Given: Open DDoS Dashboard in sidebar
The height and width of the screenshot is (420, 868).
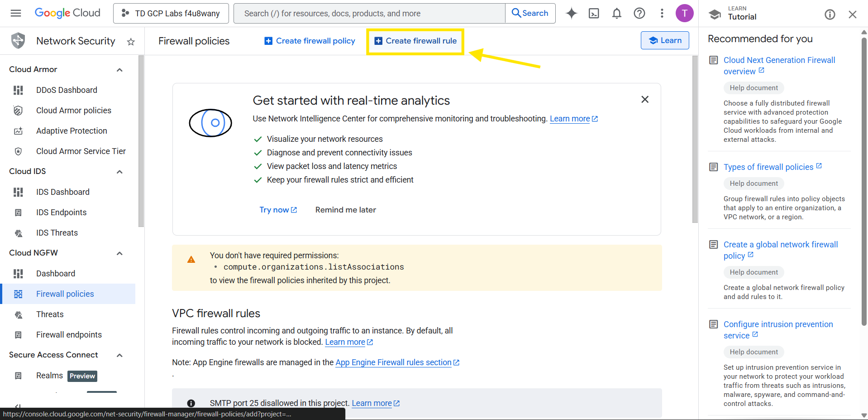Looking at the screenshot, I should [x=67, y=90].
